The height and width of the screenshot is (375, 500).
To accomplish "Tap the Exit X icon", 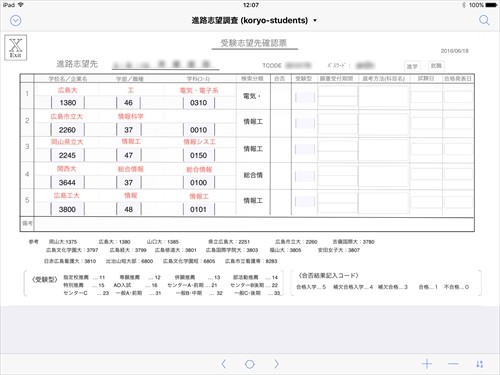I will (16, 48).
